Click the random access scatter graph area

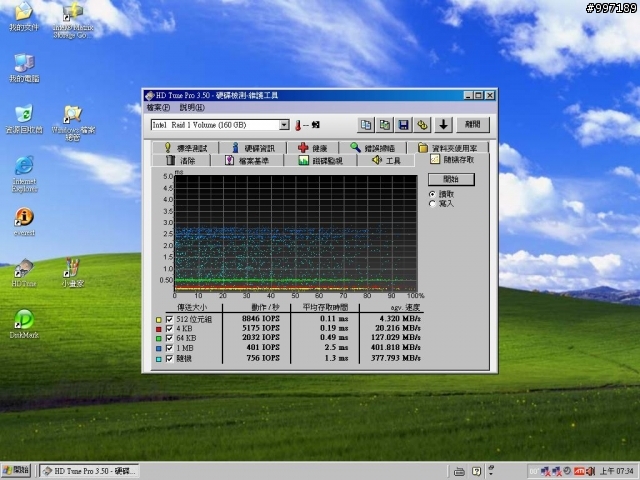pyautogui.click(x=296, y=233)
